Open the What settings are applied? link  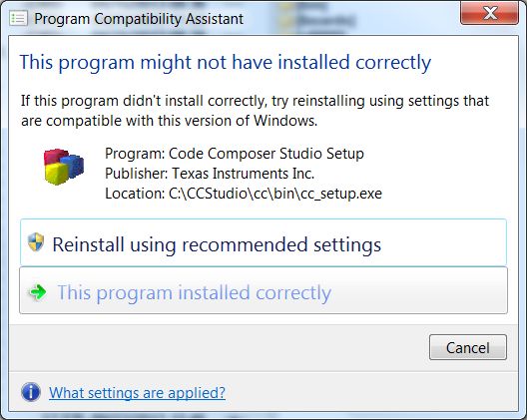[x=137, y=392]
